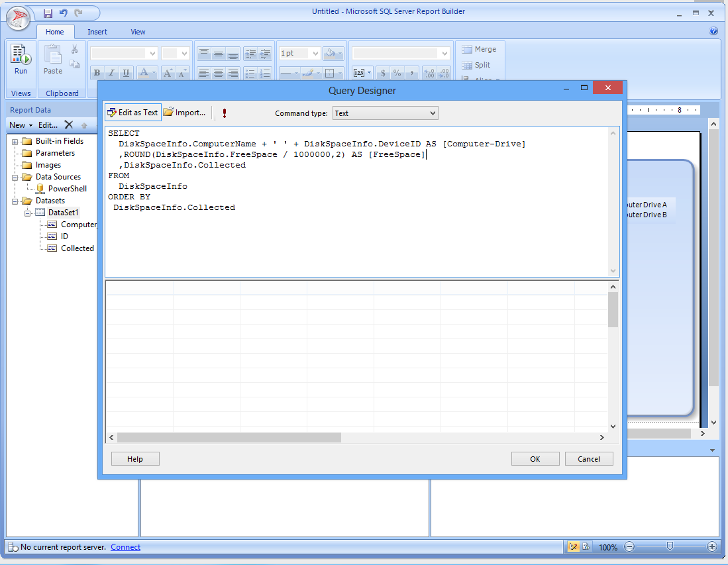This screenshot has height=565, width=728.
Task: Open the Command type dropdown
Action: (385, 113)
